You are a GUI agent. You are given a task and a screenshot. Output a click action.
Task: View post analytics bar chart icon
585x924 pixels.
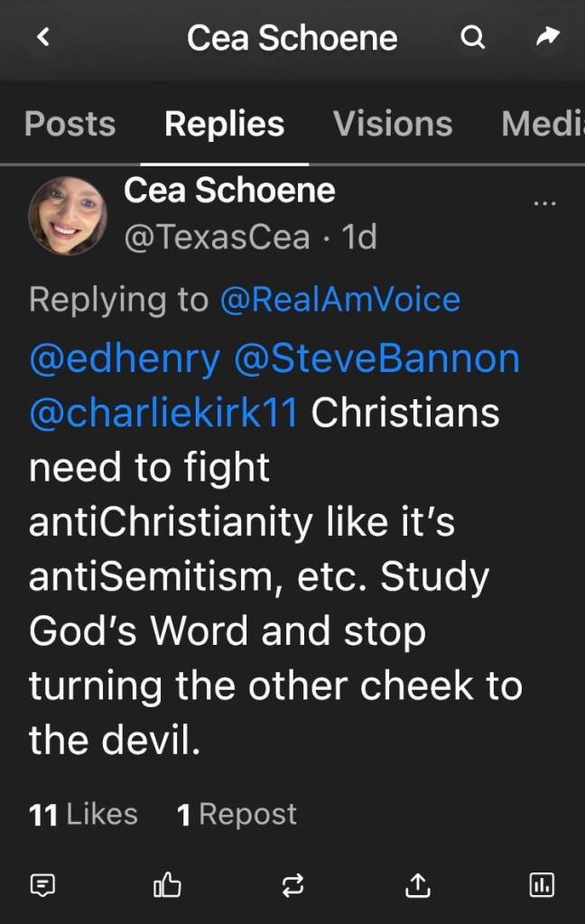pyautogui.click(x=542, y=885)
